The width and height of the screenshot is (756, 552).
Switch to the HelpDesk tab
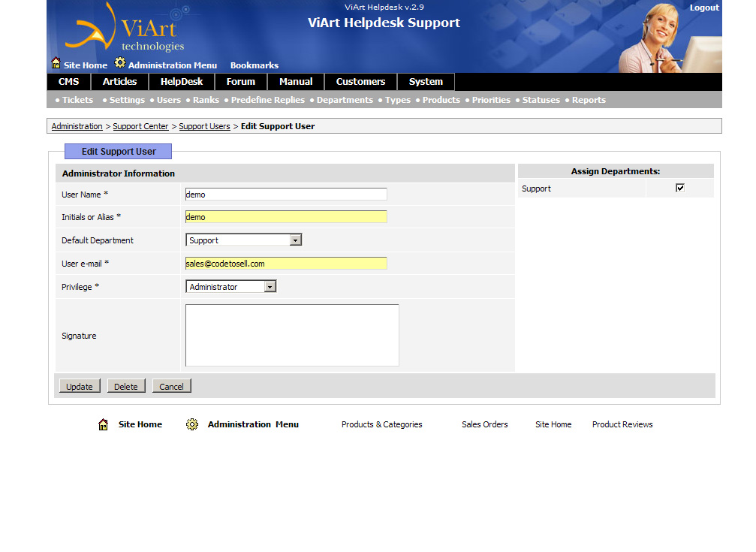[x=182, y=82]
